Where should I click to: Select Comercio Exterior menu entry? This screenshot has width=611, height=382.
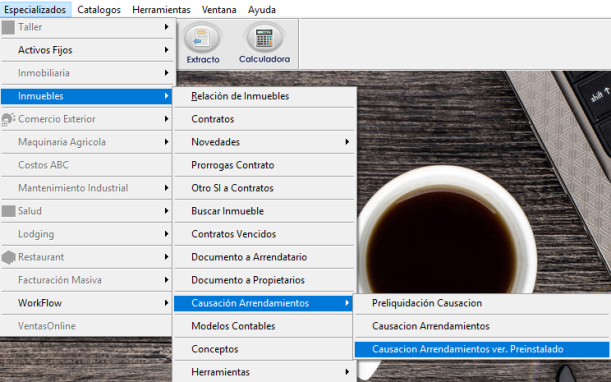(87, 119)
